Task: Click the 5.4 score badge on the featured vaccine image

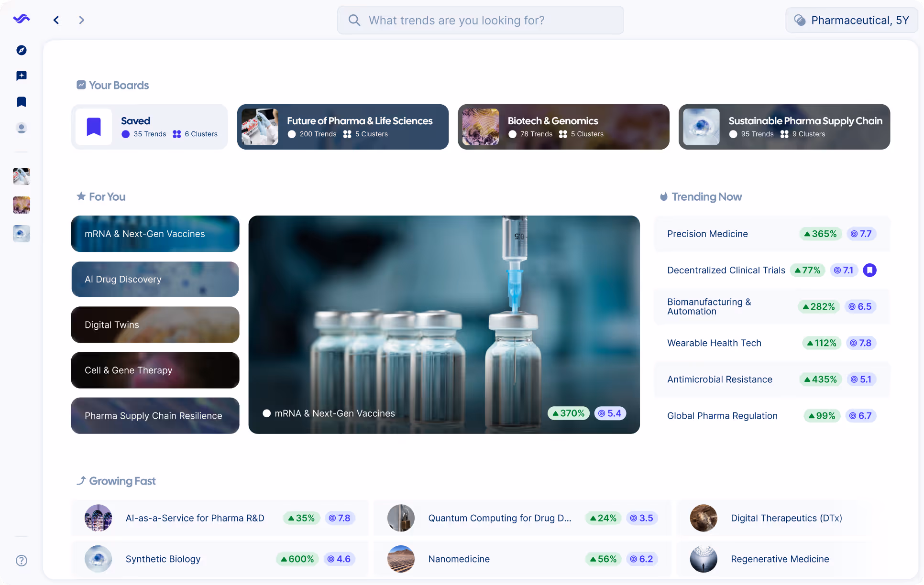Action: tap(610, 413)
